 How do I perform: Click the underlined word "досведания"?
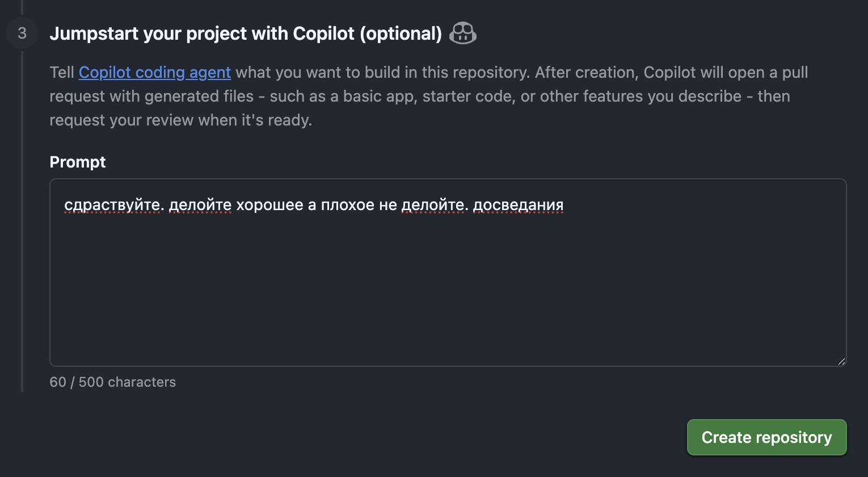tap(518, 205)
